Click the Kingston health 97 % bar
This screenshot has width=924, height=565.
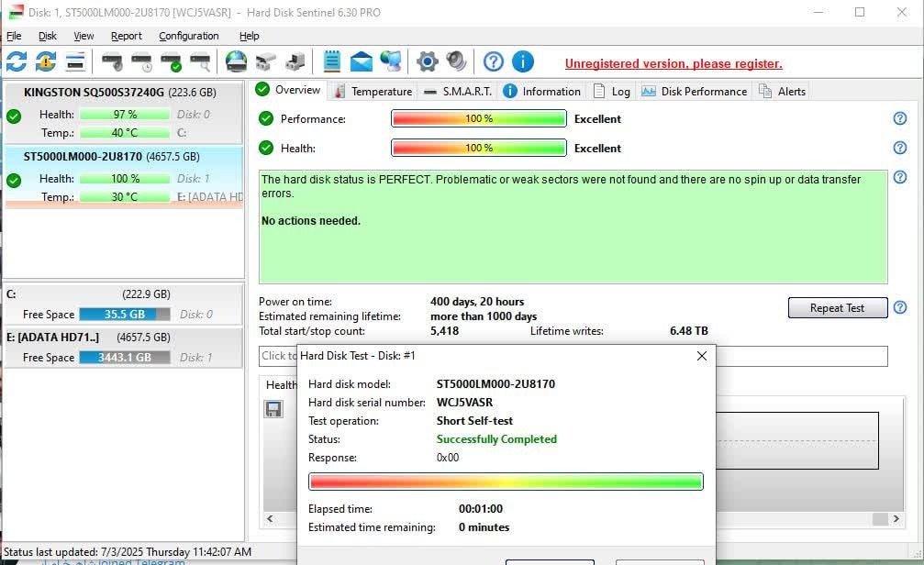click(125, 115)
